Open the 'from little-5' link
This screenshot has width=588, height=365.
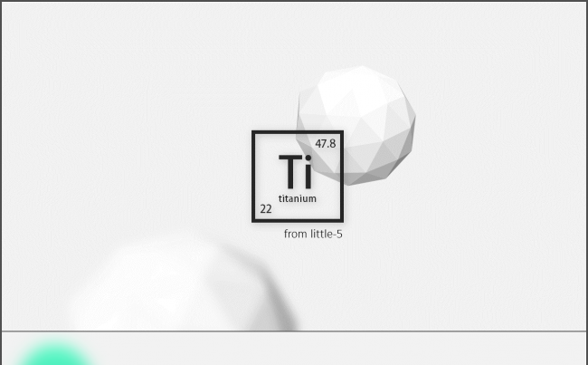coord(313,234)
